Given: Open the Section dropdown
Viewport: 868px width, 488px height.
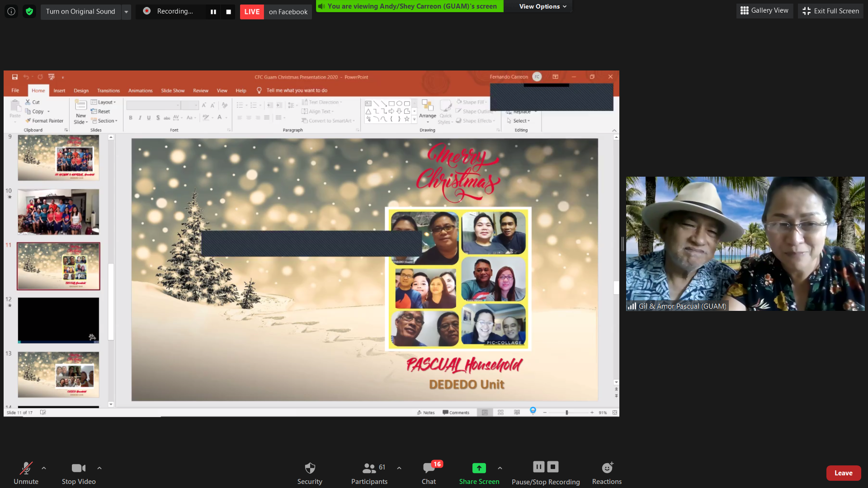Looking at the screenshot, I should pyautogui.click(x=104, y=121).
